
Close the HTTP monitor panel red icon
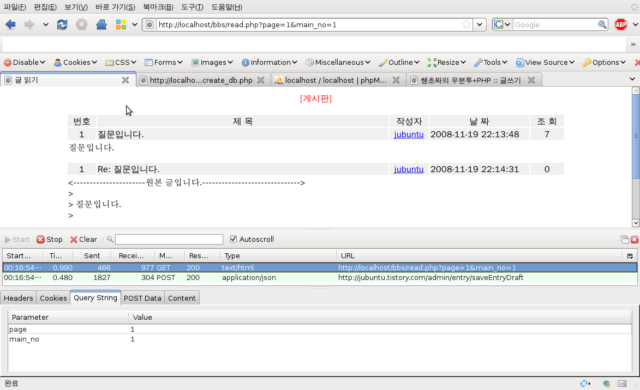tap(635, 239)
